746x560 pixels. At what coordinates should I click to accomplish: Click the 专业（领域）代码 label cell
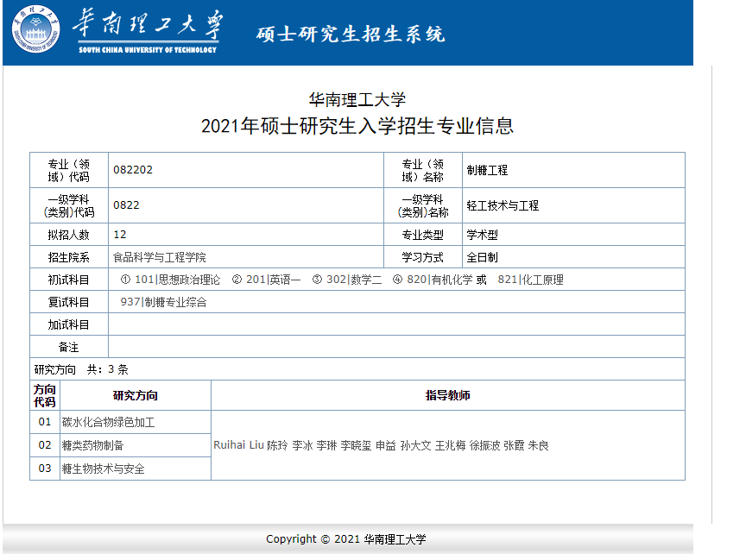69,170
